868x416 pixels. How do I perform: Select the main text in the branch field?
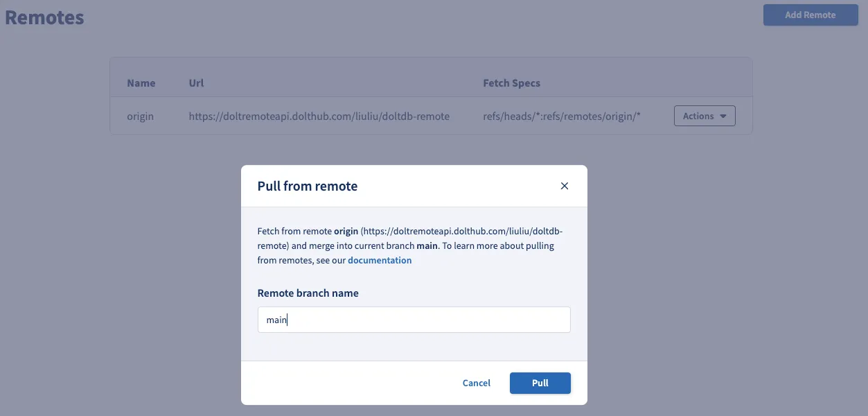(x=276, y=320)
